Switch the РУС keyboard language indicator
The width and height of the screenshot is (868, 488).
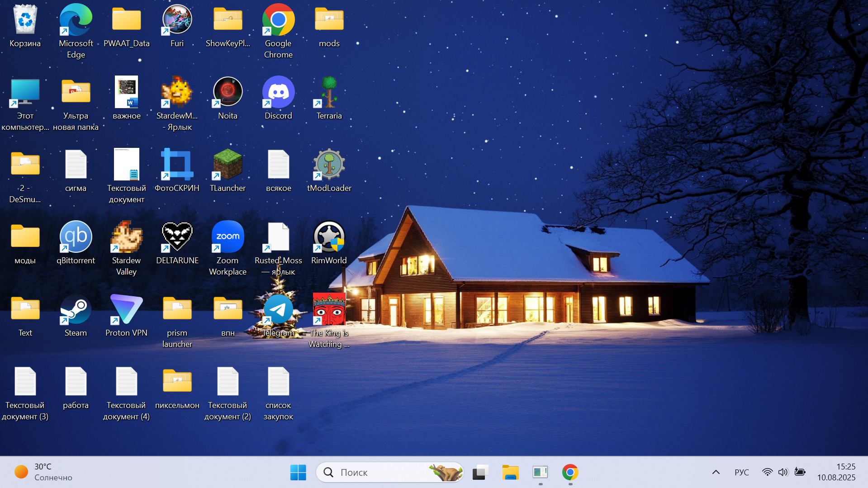point(741,472)
